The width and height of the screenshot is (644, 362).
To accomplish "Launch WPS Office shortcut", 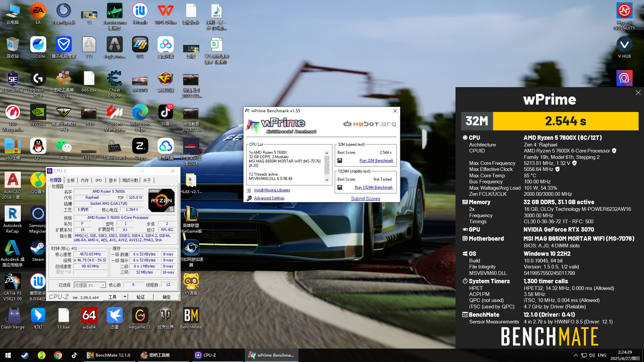I will point(165,14).
